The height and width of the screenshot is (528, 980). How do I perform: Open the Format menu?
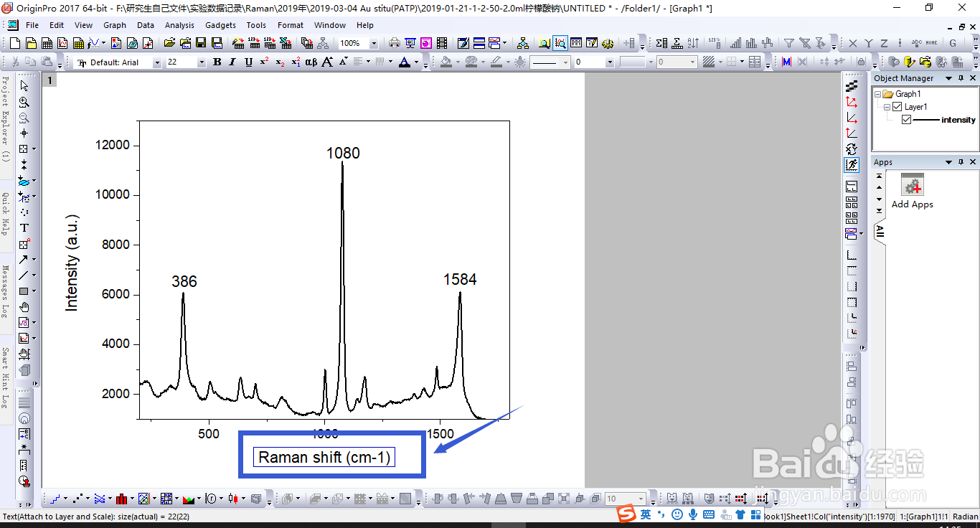[291, 25]
